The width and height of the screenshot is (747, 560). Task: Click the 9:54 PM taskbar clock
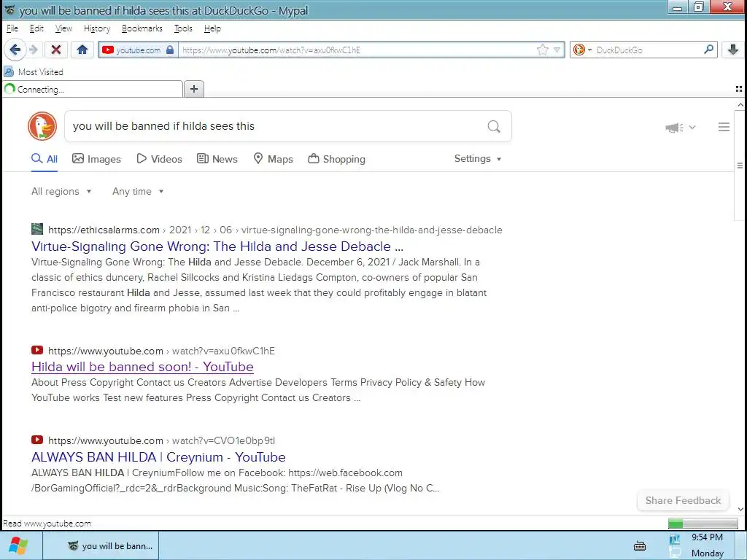(x=707, y=537)
